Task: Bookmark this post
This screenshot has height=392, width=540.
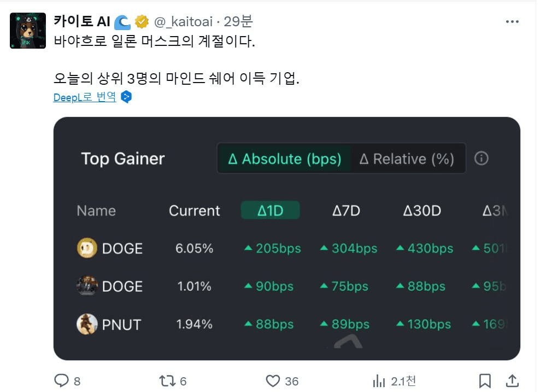Action: 485,381
